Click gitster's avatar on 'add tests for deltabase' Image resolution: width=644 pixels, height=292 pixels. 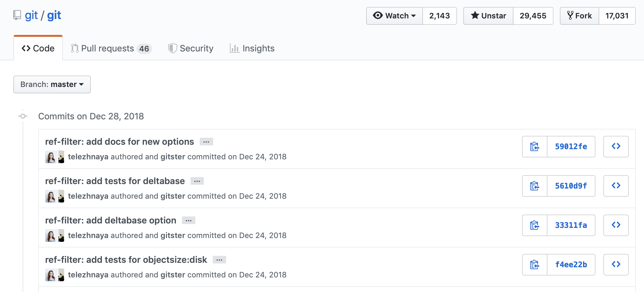61,196
